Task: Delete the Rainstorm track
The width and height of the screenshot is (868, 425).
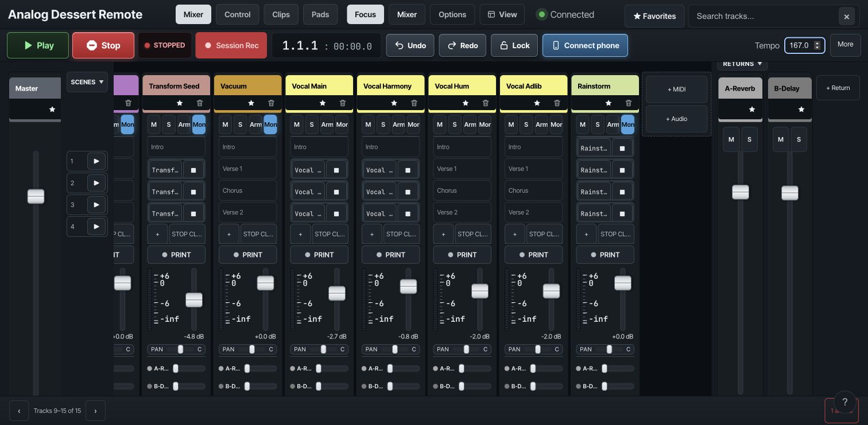Action: 628,103
